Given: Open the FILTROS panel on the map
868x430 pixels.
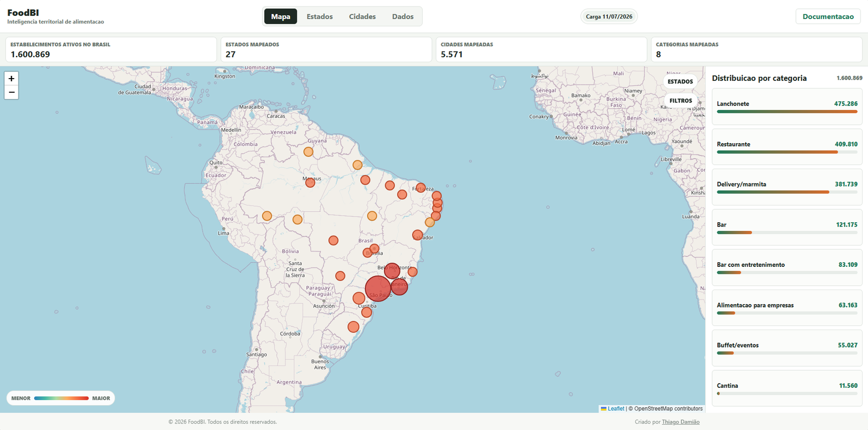Looking at the screenshot, I should point(680,100).
